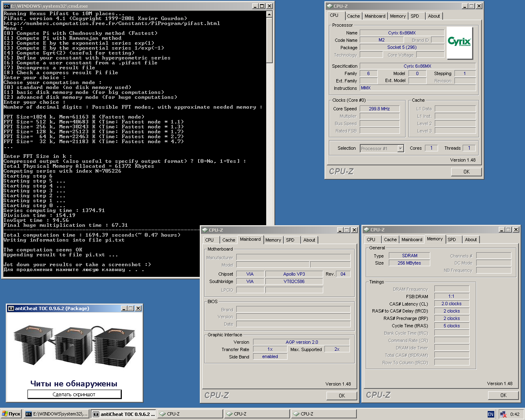
Task: Click OK in the CPU tab CPU-Z window
Action: 466,172
